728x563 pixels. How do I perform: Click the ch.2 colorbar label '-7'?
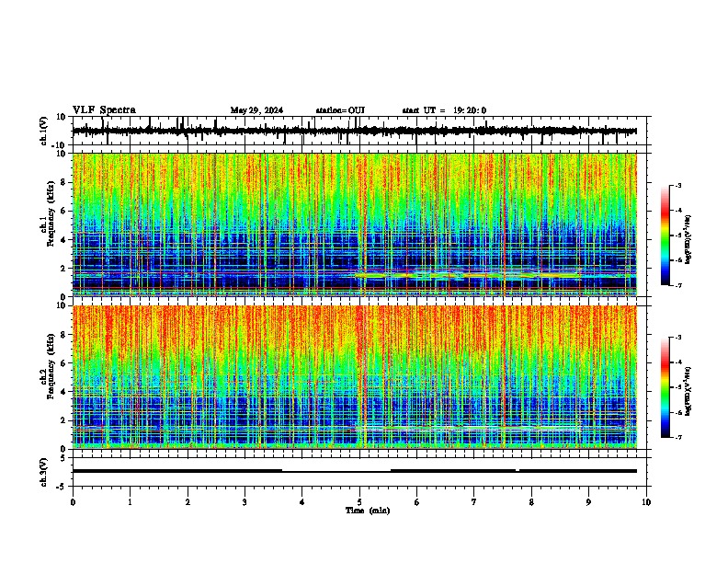tap(677, 438)
